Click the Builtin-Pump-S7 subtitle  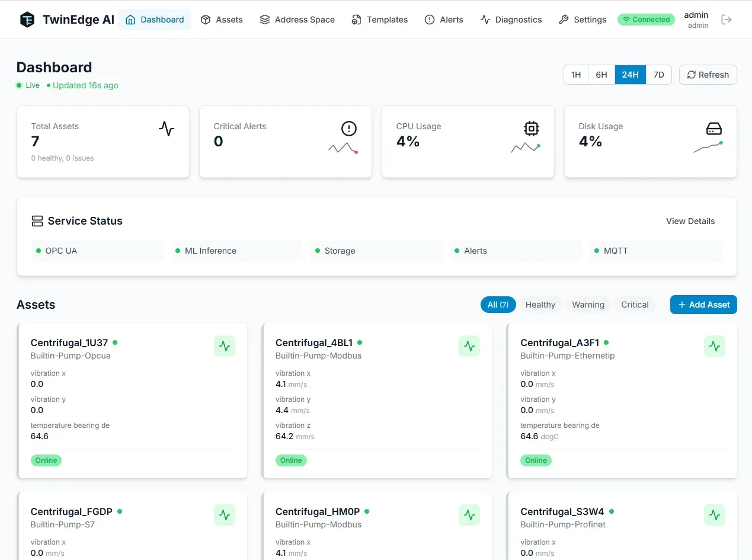[63, 524]
